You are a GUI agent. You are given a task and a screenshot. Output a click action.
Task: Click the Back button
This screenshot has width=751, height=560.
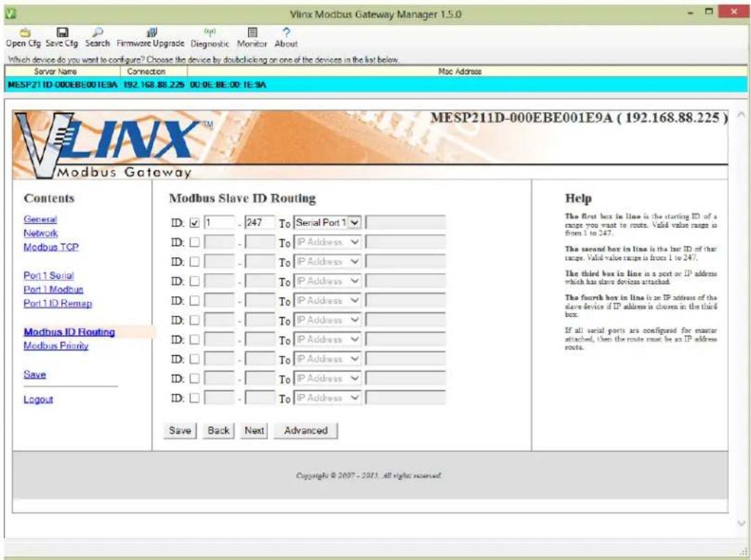point(219,430)
